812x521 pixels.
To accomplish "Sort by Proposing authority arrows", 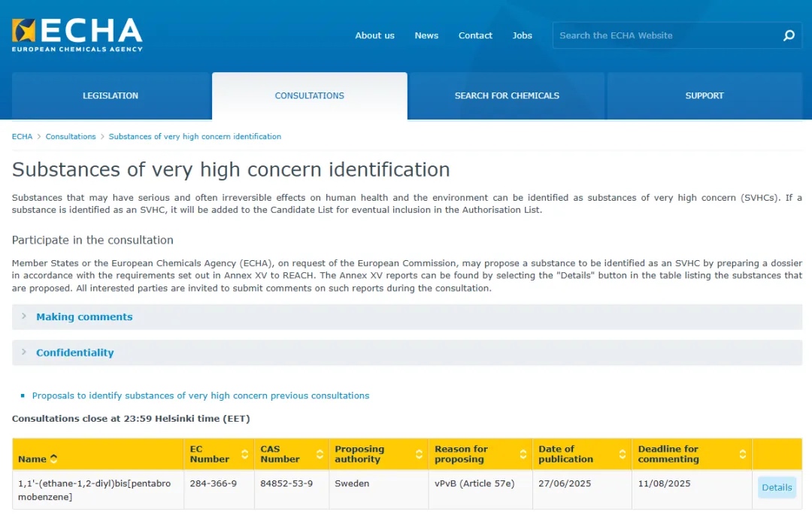I will [x=419, y=454].
